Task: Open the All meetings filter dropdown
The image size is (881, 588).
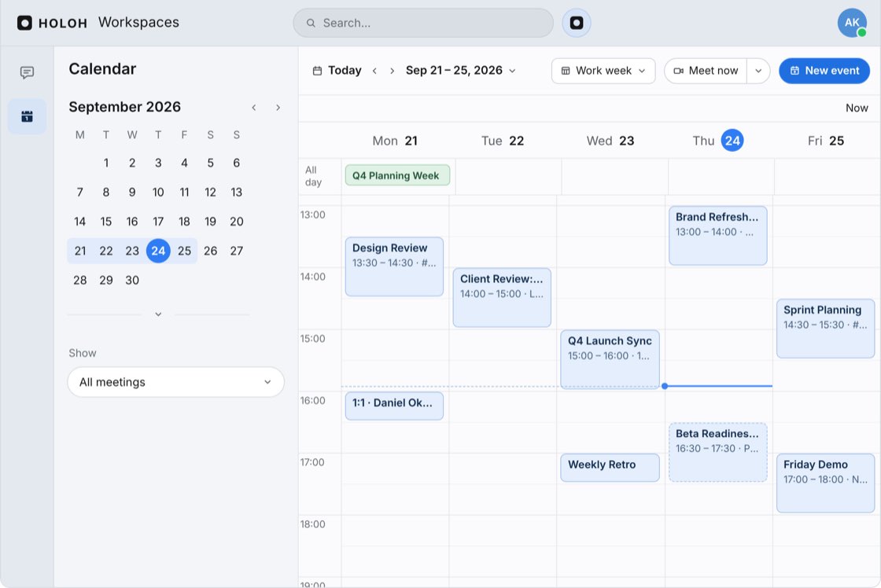Action: click(x=176, y=382)
